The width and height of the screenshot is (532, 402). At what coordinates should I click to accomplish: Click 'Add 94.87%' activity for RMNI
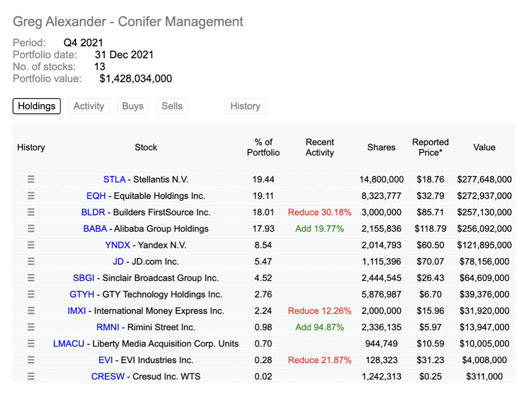(x=320, y=327)
